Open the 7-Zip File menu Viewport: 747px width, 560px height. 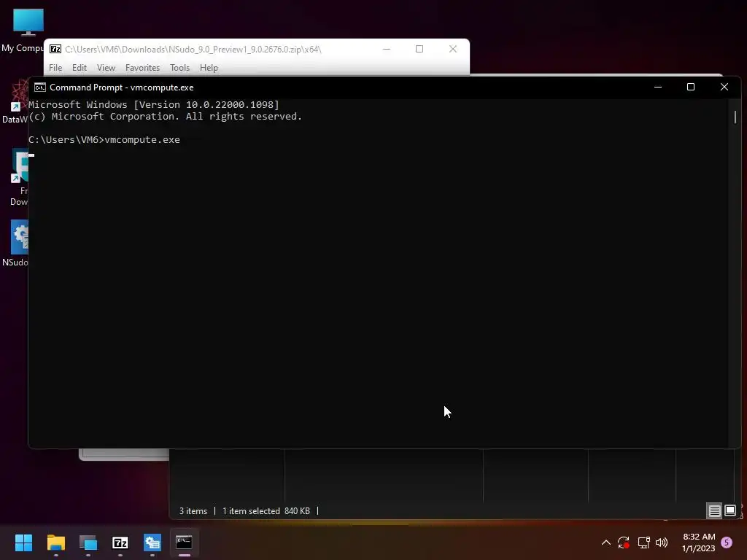click(55, 68)
